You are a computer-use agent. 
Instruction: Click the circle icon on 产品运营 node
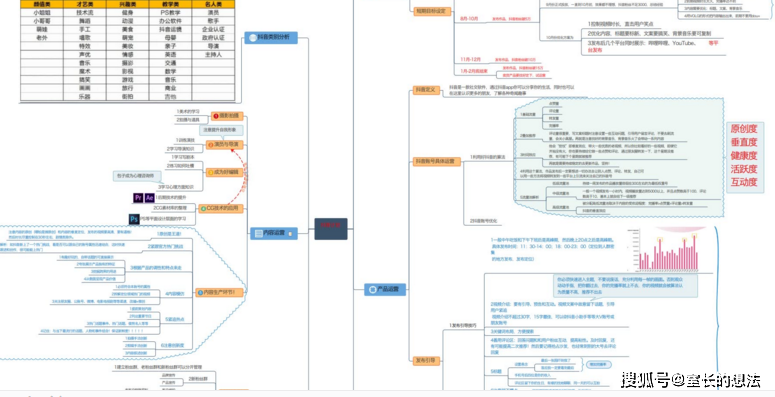coord(372,290)
